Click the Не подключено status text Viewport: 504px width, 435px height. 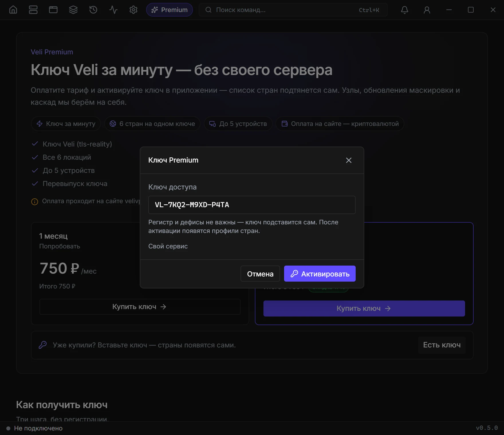pyautogui.click(x=38, y=428)
